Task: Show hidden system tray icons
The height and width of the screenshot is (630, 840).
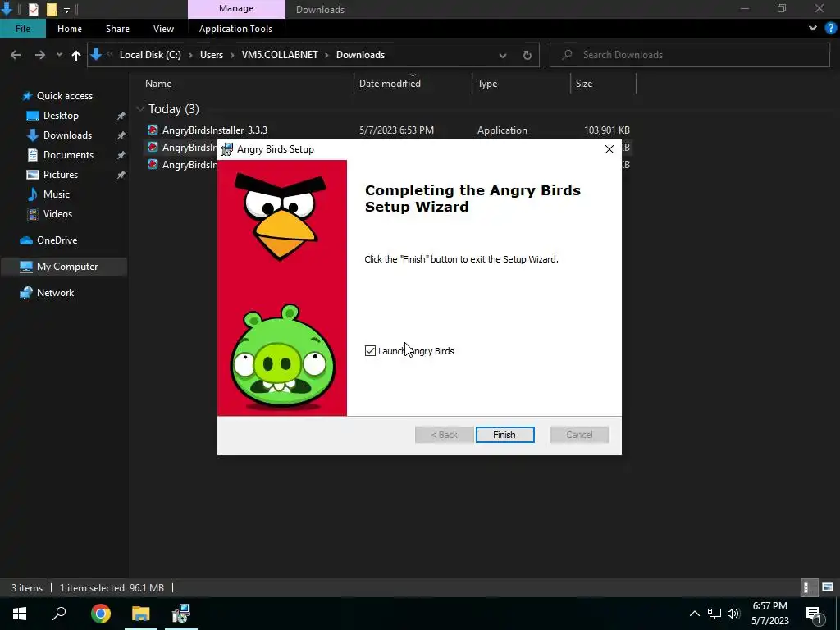Action: click(x=694, y=614)
